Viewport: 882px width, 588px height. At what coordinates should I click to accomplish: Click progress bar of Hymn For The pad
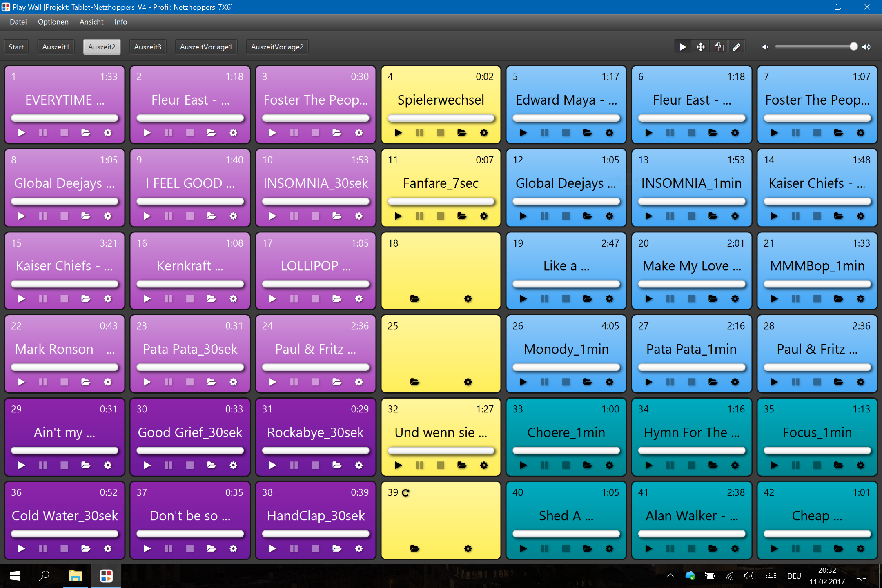[x=691, y=450]
